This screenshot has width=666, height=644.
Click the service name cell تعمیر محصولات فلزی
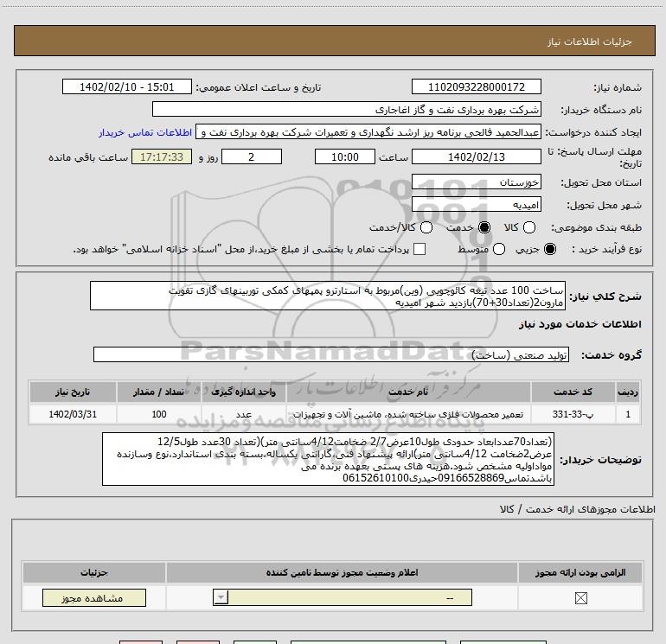point(408,414)
